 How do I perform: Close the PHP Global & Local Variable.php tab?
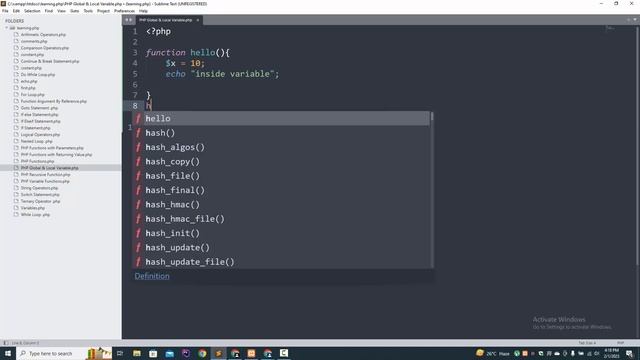[198, 20]
